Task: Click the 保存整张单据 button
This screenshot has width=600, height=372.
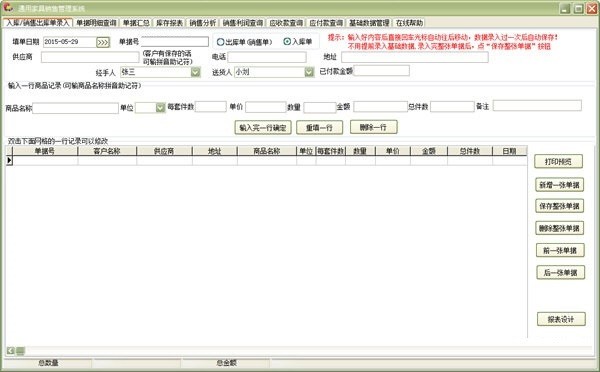Action: [559, 206]
